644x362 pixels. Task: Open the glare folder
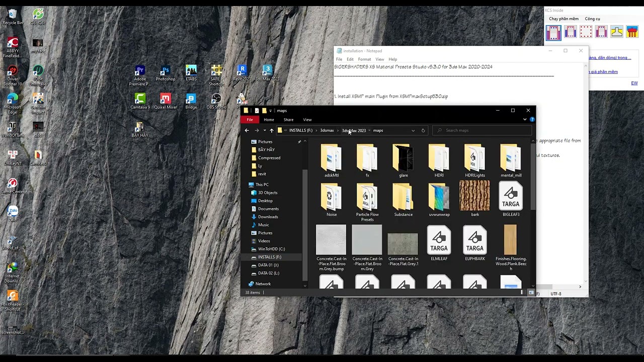[403, 161]
